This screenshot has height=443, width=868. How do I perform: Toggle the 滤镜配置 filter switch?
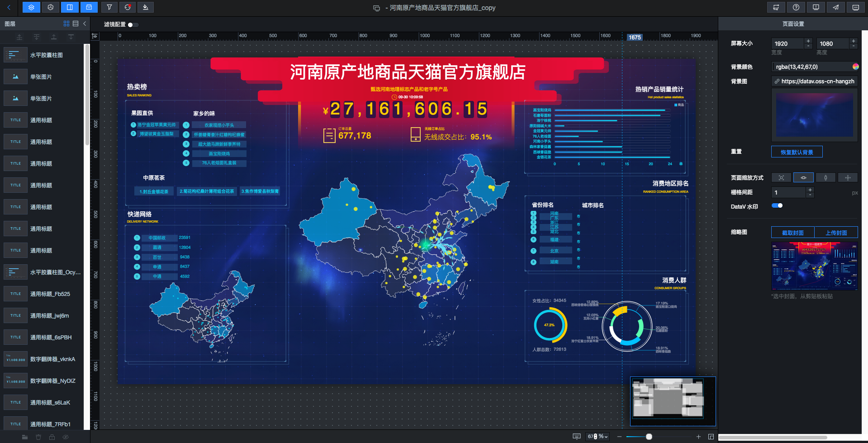133,25
